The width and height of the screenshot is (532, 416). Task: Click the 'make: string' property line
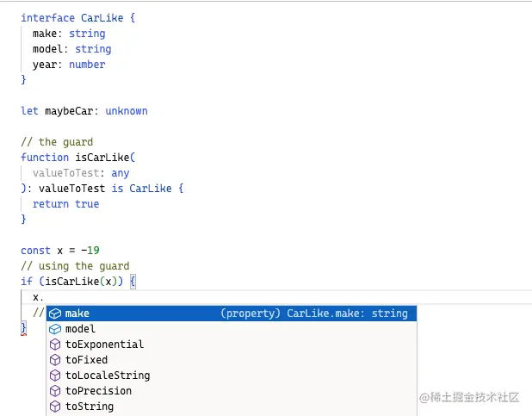point(69,34)
